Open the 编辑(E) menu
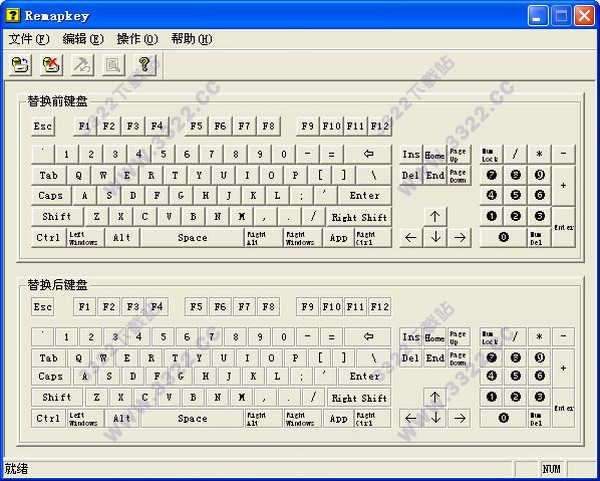 pos(82,39)
